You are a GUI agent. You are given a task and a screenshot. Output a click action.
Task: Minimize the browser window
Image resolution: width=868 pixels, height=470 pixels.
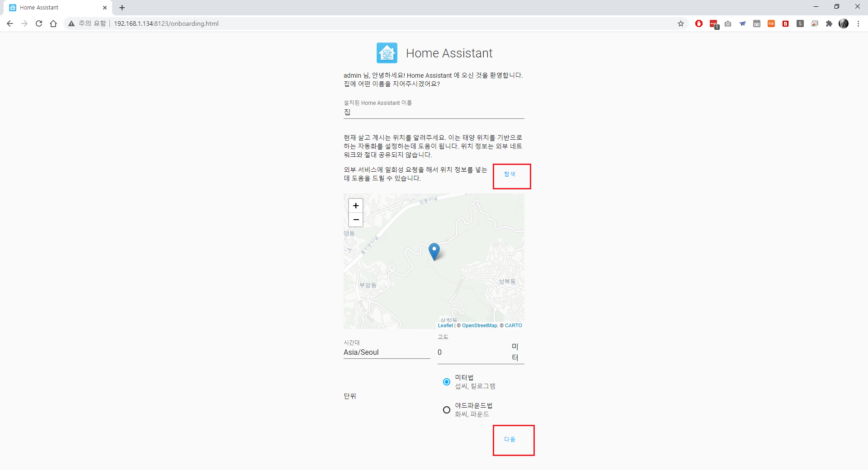pos(816,7)
